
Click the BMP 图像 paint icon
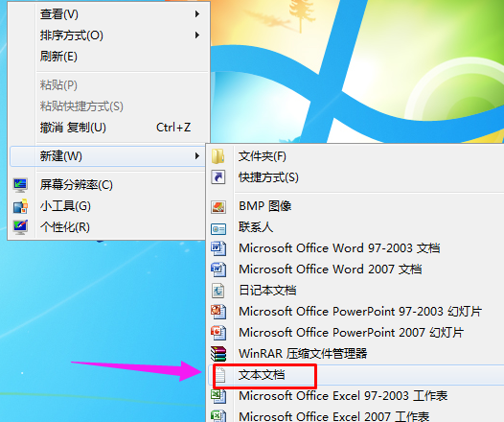[x=218, y=206]
